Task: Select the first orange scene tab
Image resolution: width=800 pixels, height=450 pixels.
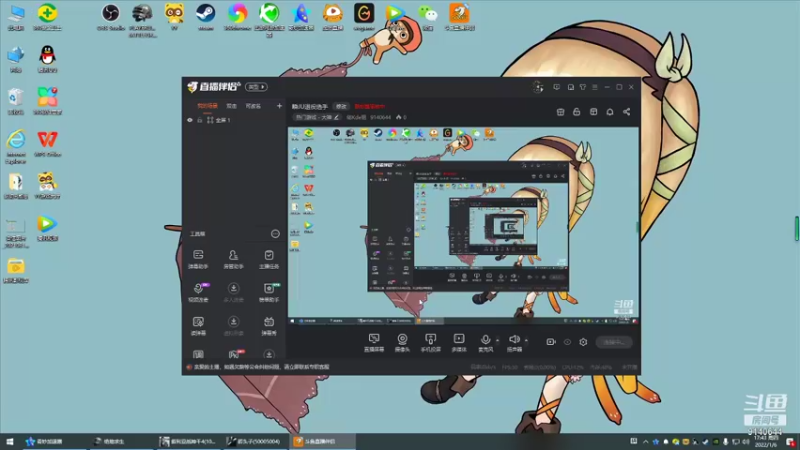Action: pos(207,106)
